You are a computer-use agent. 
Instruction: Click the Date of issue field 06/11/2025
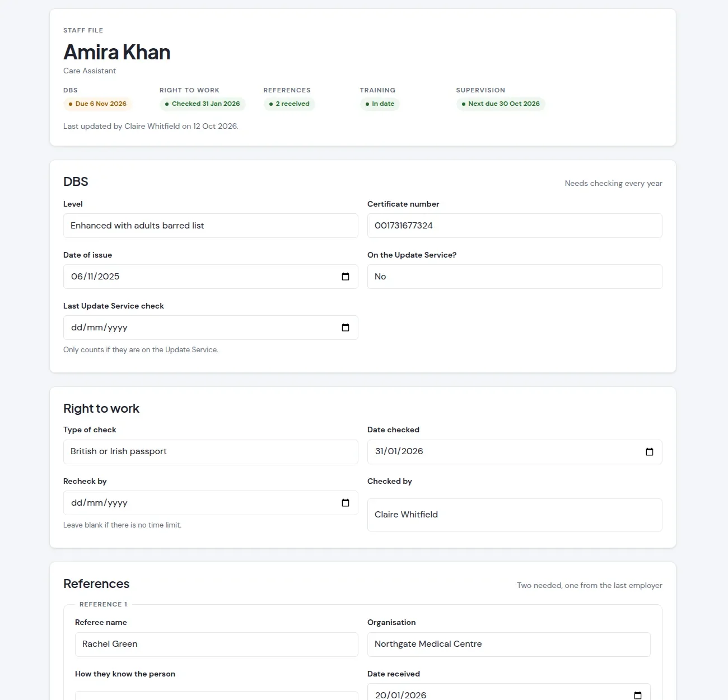[211, 277]
